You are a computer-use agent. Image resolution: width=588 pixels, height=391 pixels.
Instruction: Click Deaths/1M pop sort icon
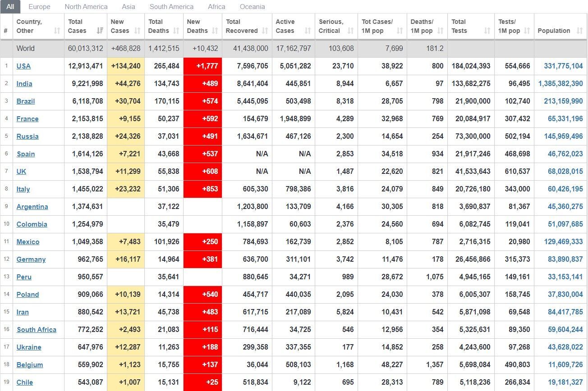[x=441, y=31]
